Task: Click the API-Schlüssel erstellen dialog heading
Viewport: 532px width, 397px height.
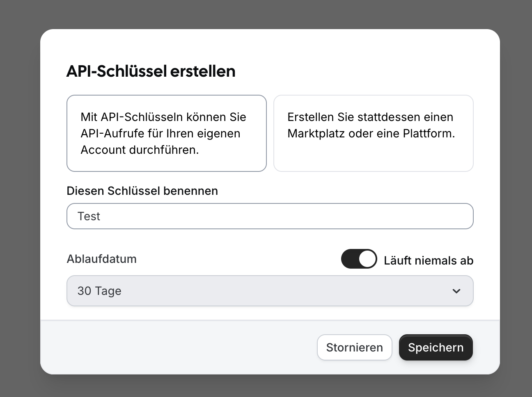Action: tap(151, 71)
